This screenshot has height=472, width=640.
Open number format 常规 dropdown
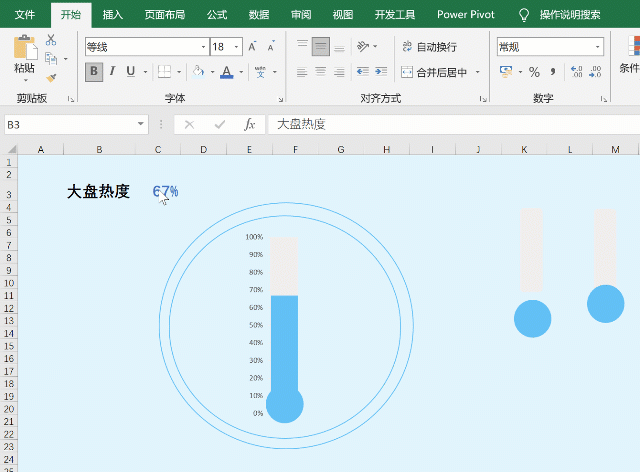point(598,47)
